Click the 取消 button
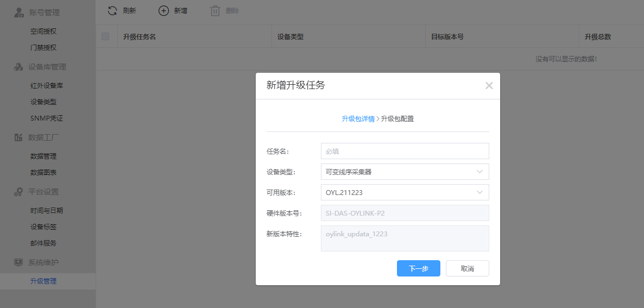Image resolution: width=644 pixels, height=308 pixels. [x=468, y=268]
